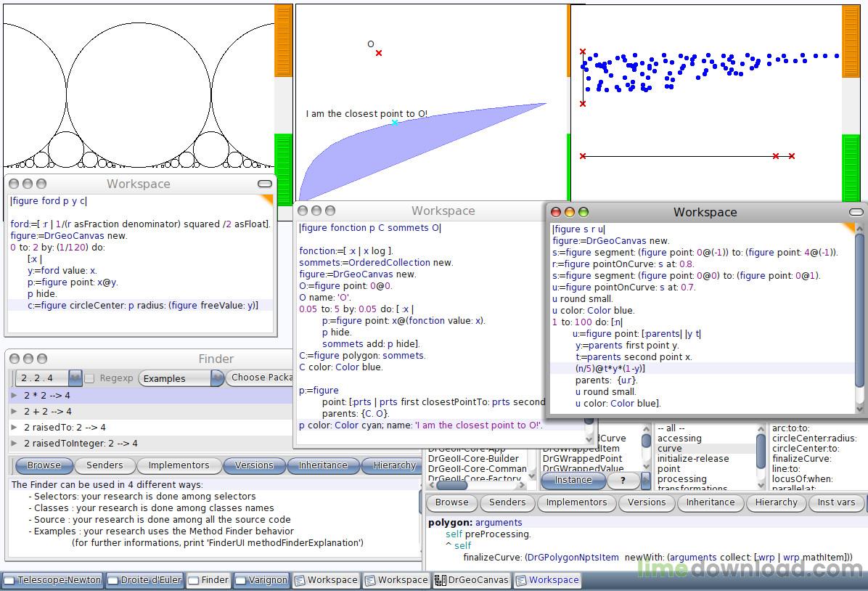Select the 'point' protocol
868x591 pixels.
coord(668,468)
